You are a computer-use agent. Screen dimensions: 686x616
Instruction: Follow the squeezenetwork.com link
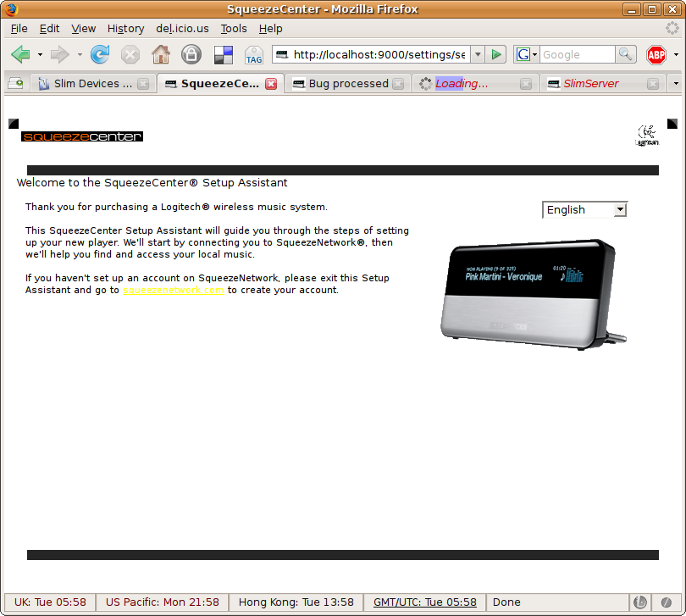pyautogui.click(x=174, y=290)
